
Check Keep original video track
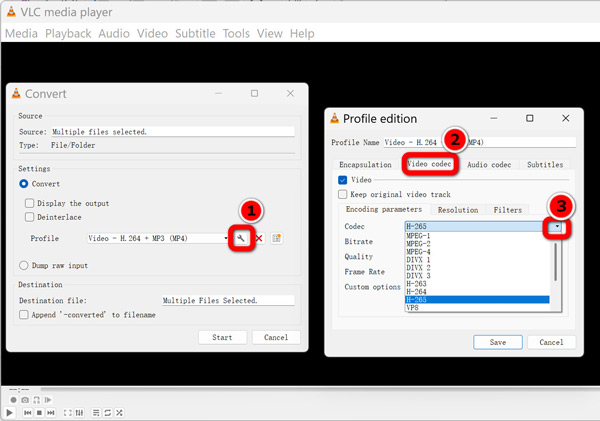click(343, 194)
